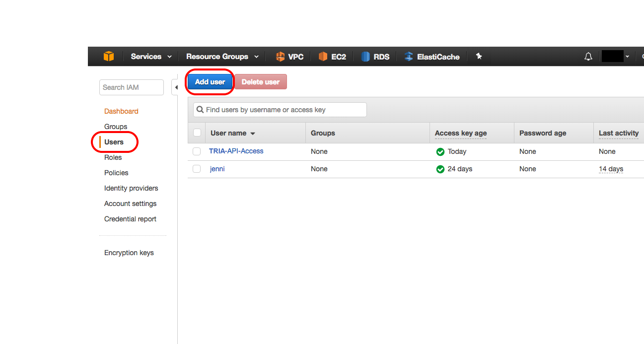Go to IAM Dashboard
The width and height of the screenshot is (644, 344).
(x=121, y=111)
